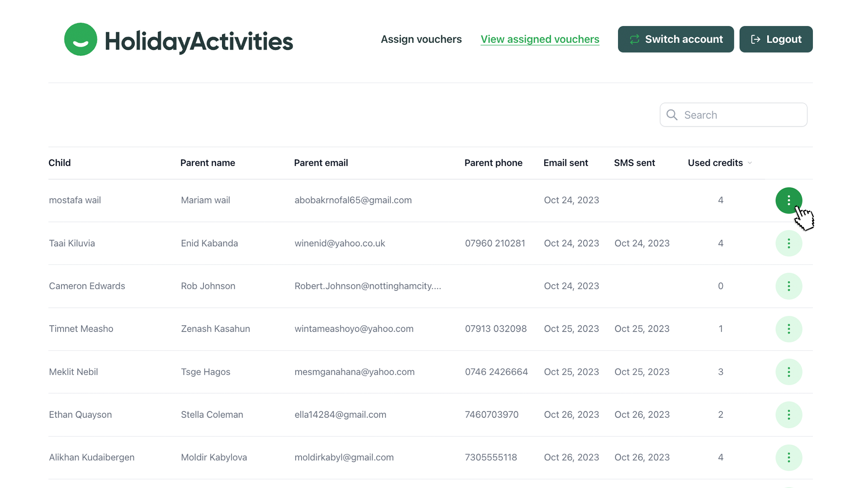The width and height of the screenshot is (868, 488).
Task: Open the actions menu for mostafa wail
Action: pyautogui.click(x=788, y=200)
